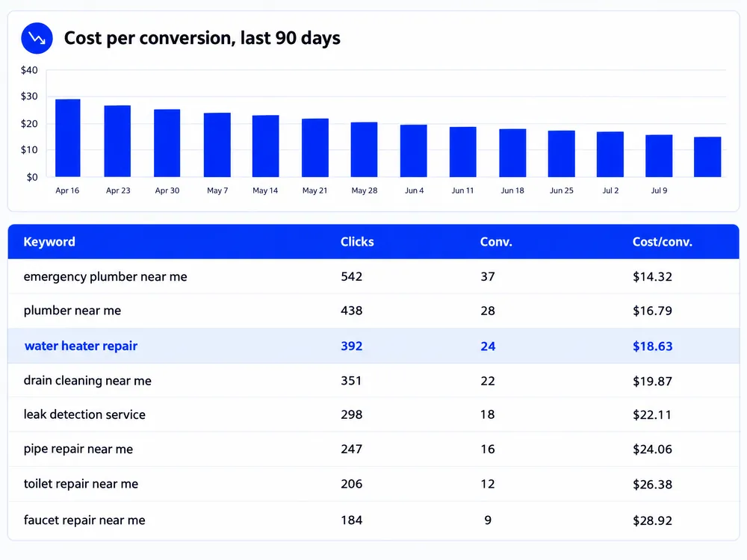747x560 pixels.
Task: Select the Apr 23 bar in chart
Action: pos(117,141)
